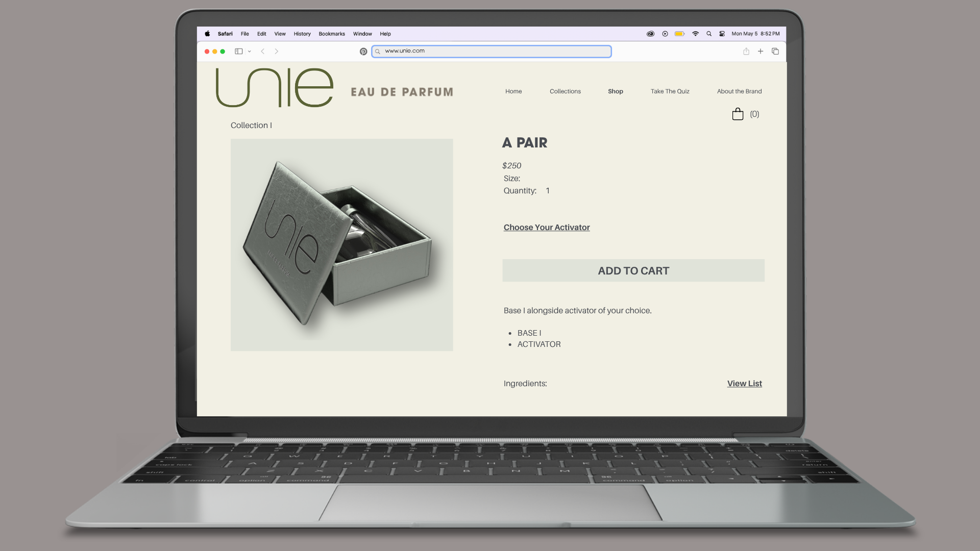Open the View menu
The image size is (980, 551).
click(x=280, y=34)
